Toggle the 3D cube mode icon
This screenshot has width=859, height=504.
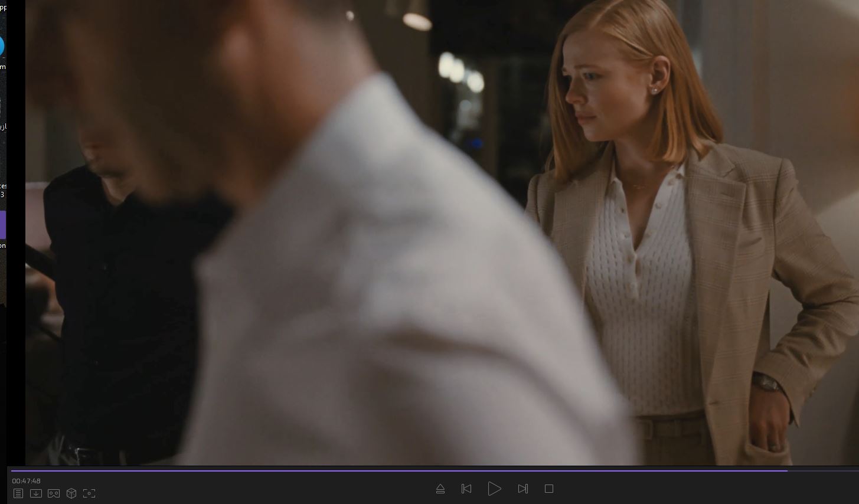(71, 493)
